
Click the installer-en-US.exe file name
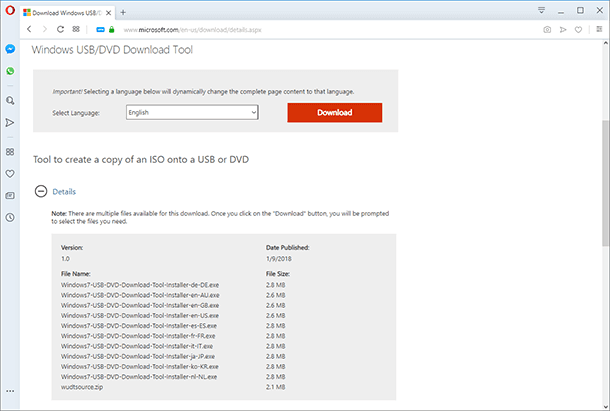click(x=140, y=315)
